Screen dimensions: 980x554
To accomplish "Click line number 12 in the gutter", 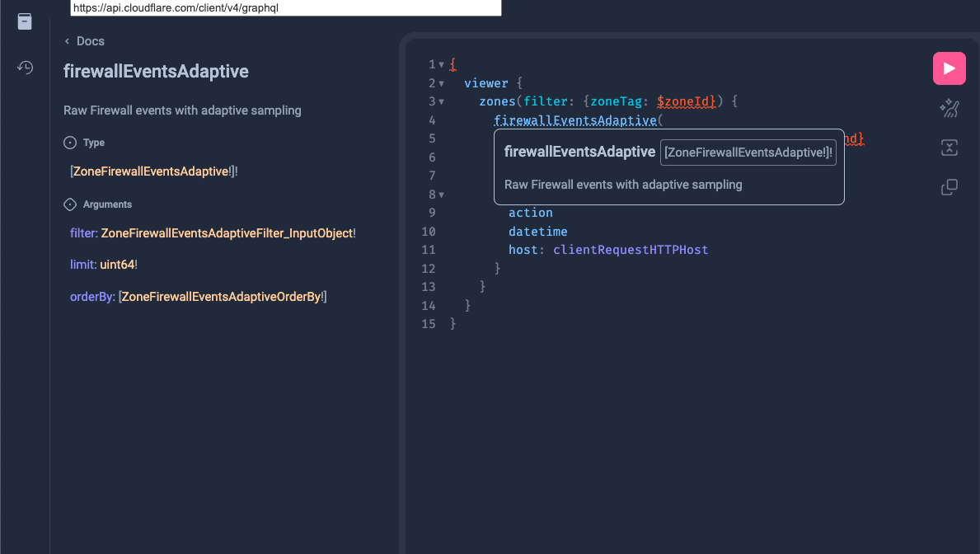I will [x=428, y=268].
